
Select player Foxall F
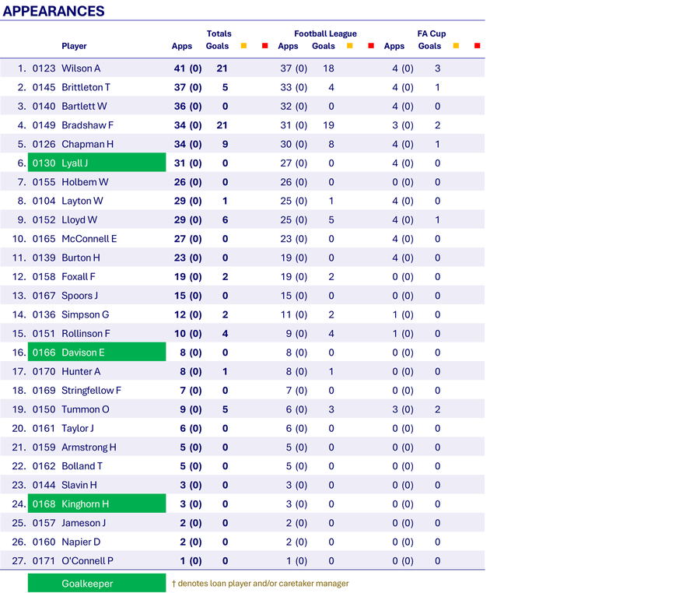tap(78, 277)
